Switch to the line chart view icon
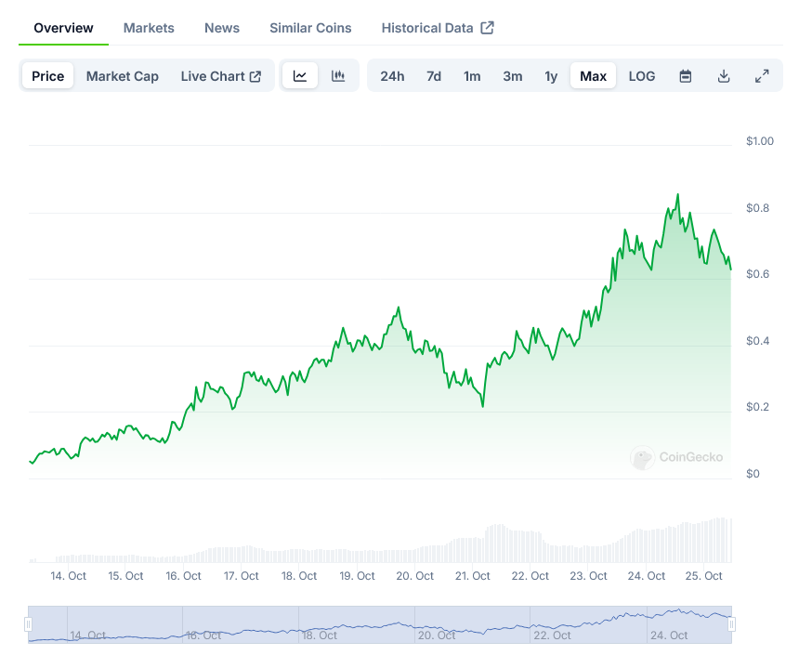The image size is (812, 655). 300,76
